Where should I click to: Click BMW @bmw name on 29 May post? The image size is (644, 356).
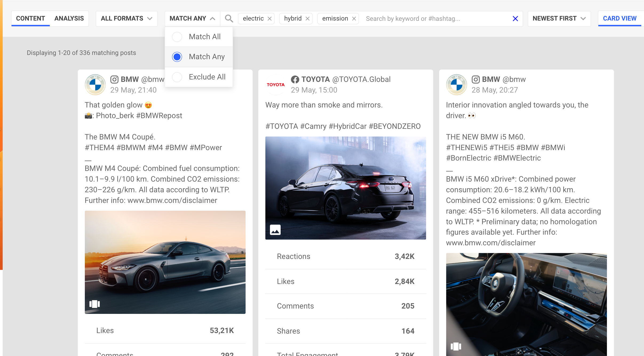point(142,79)
